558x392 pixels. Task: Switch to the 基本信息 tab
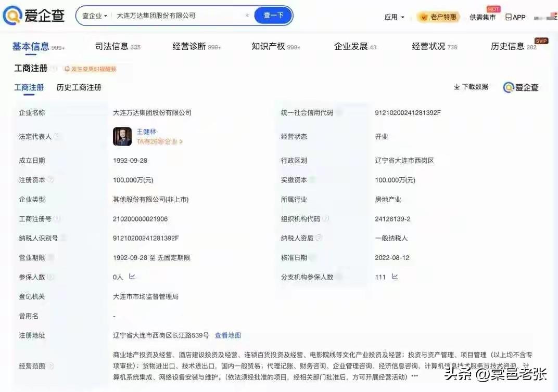[38, 47]
